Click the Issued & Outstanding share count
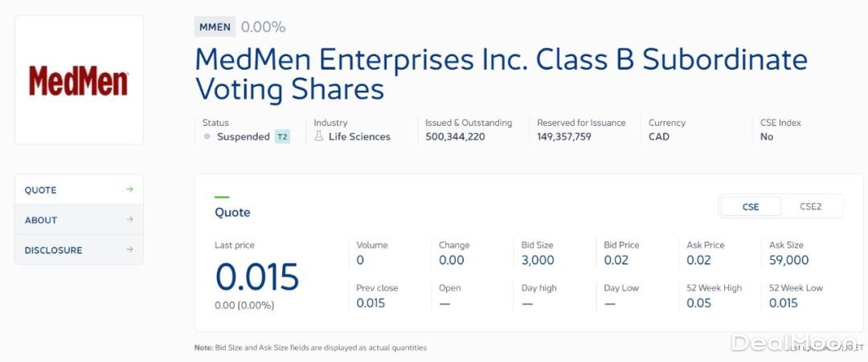Image resolution: width=868 pixels, height=362 pixels. tap(455, 136)
